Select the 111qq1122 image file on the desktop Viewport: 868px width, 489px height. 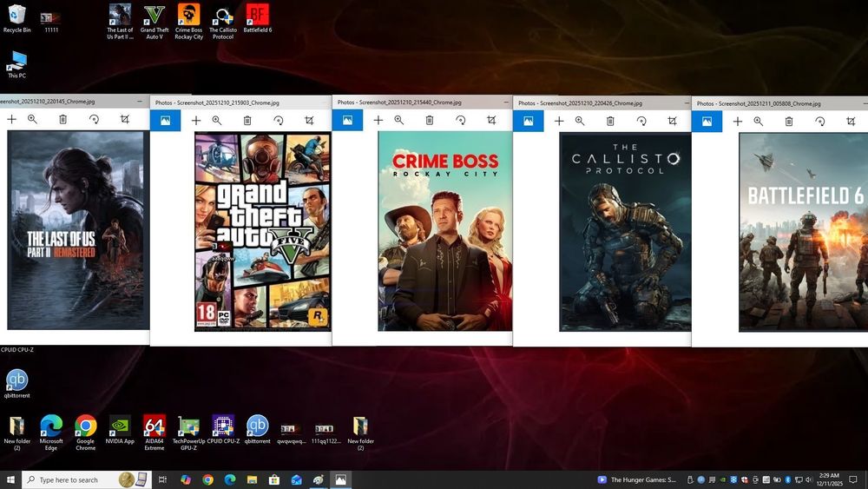pos(325,434)
